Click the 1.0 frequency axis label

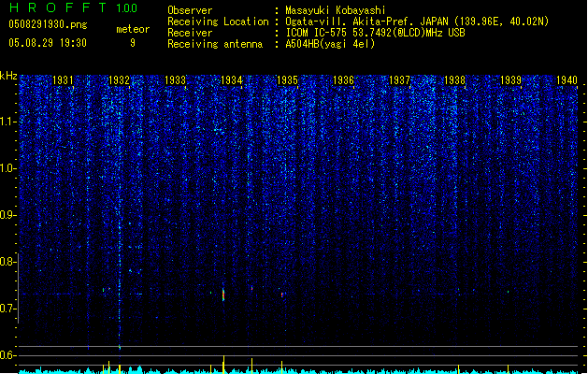(x=8, y=168)
